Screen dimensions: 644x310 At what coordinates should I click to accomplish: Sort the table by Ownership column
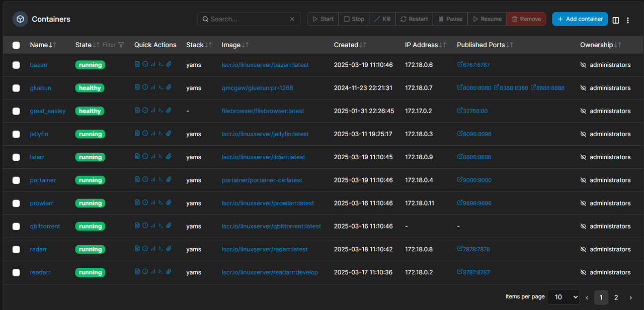pyautogui.click(x=601, y=45)
